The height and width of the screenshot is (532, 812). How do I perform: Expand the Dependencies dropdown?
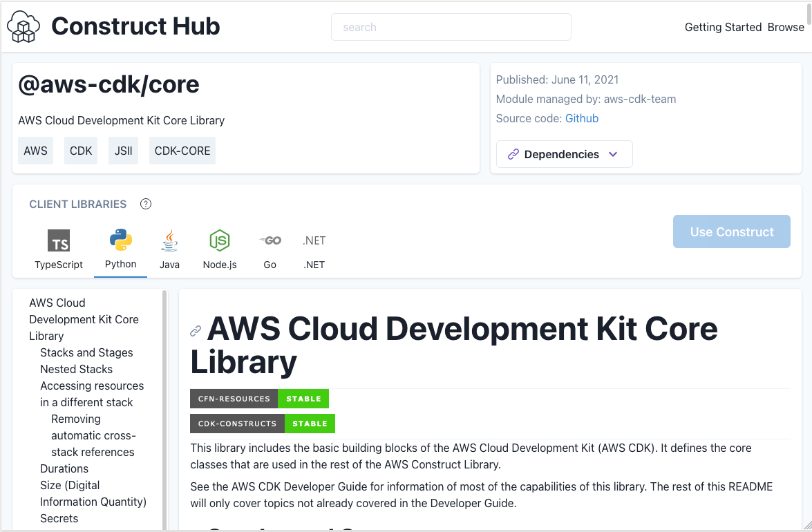564,154
